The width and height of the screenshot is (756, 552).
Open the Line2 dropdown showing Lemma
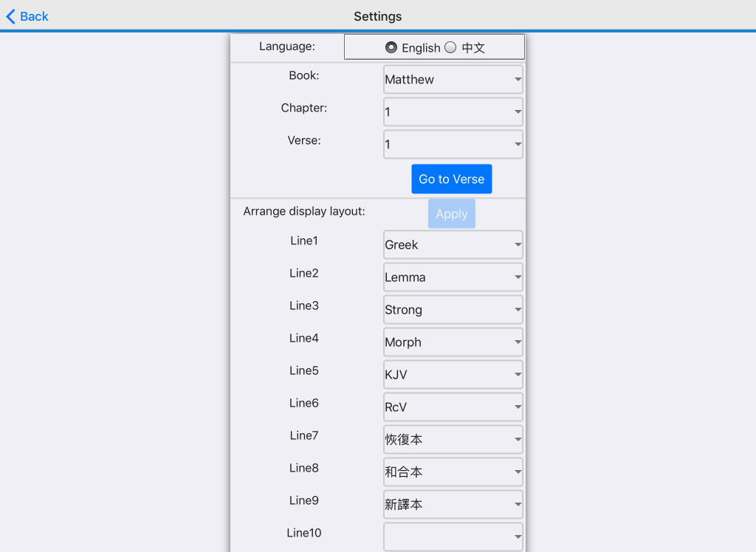pyautogui.click(x=453, y=277)
